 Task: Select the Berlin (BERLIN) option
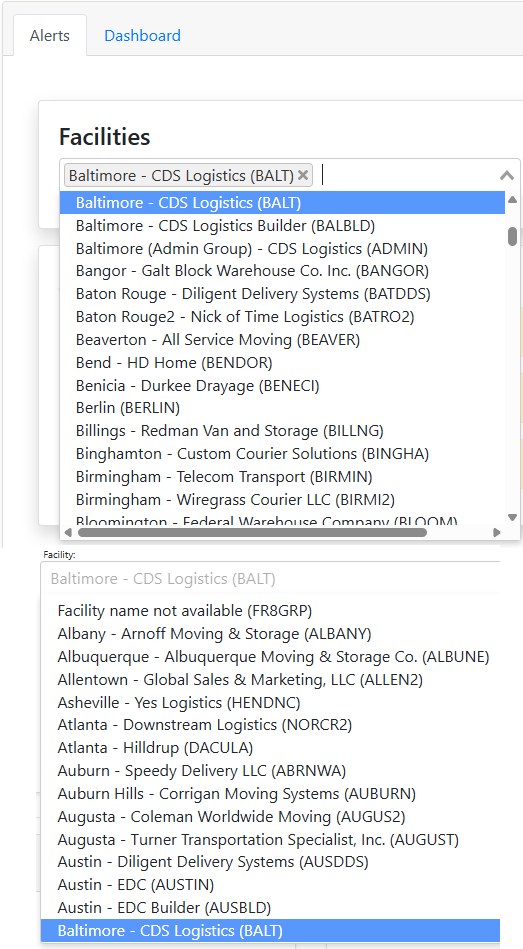(x=282, y=408)
